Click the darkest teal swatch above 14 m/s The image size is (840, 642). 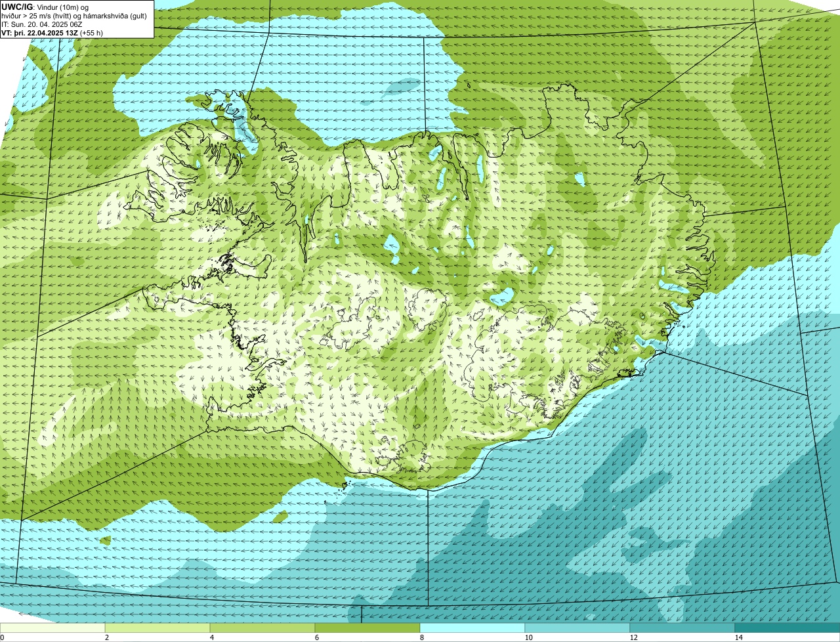(787, 628)
